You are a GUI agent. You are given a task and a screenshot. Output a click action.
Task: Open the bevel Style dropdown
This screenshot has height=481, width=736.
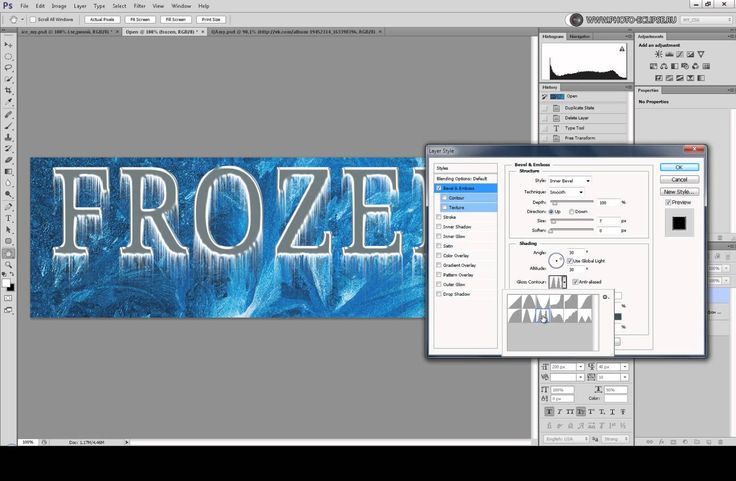[x=569, y=181]
